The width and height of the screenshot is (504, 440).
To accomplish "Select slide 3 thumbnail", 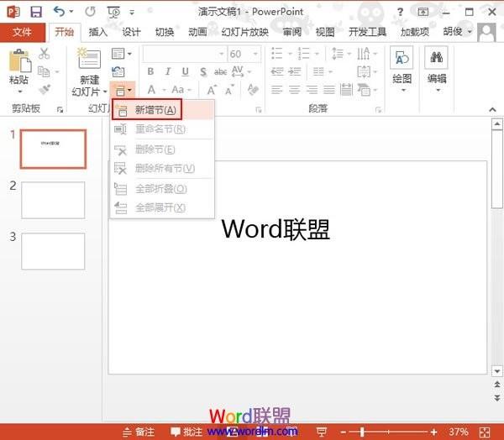I will pos(53,251).
